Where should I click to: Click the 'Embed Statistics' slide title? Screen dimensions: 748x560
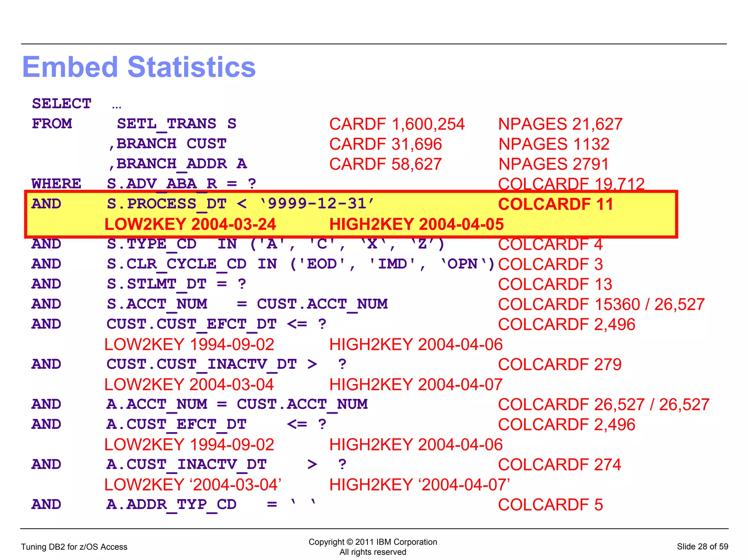139,67
